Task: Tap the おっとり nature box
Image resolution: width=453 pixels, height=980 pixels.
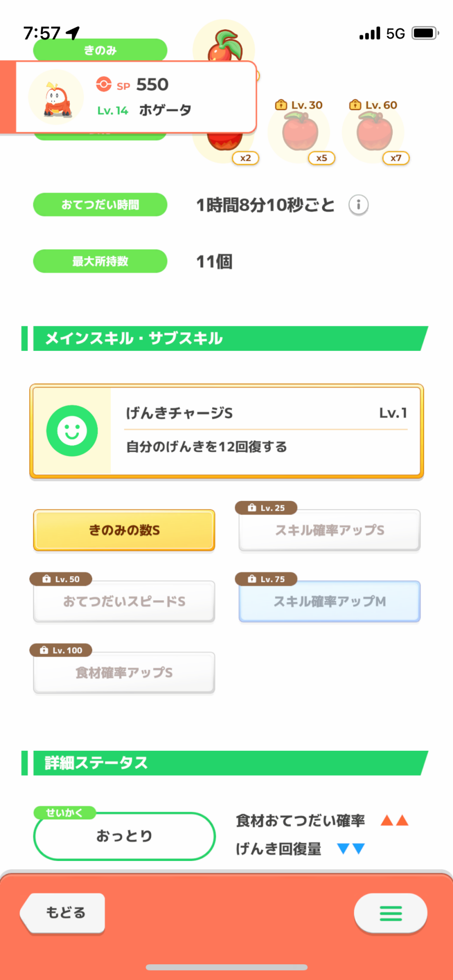Action: point(124,836)
